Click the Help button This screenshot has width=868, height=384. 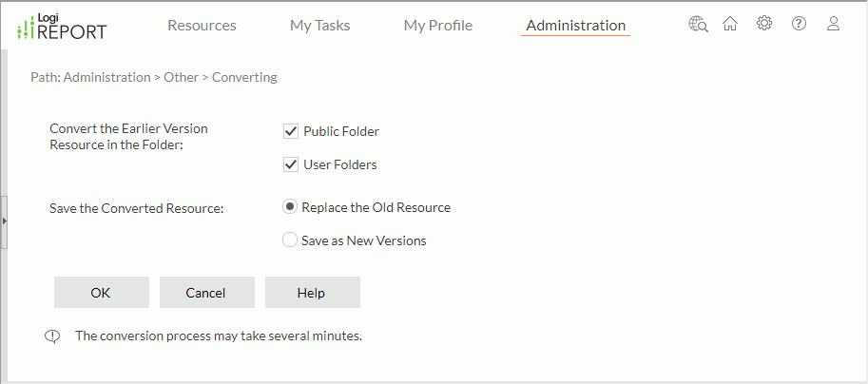coord(312,293)
